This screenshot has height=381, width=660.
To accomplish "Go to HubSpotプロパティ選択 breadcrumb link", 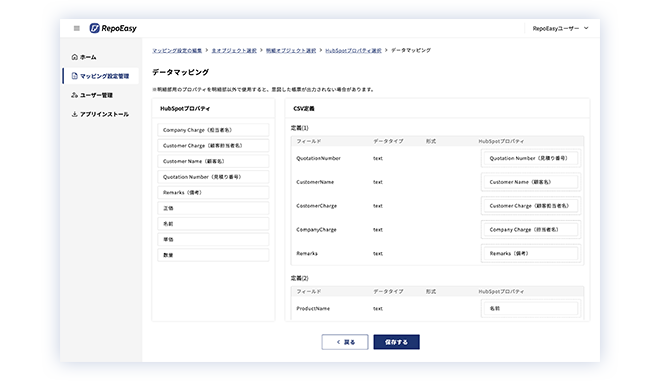I will click(353, 51).
